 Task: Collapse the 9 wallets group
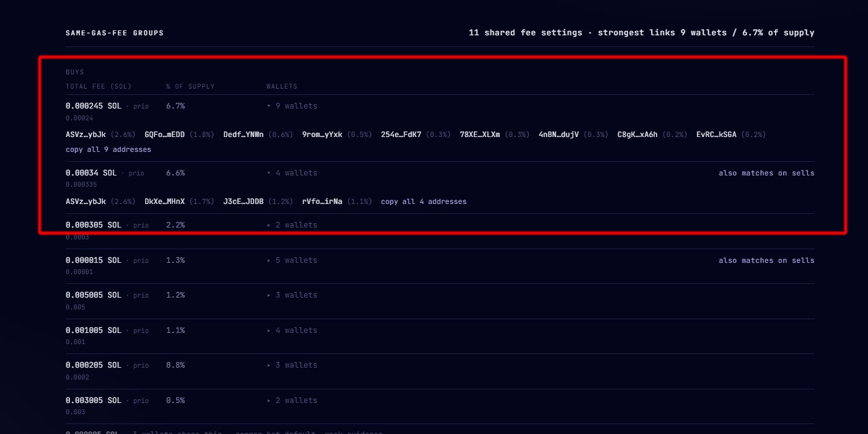coord(291,106)
